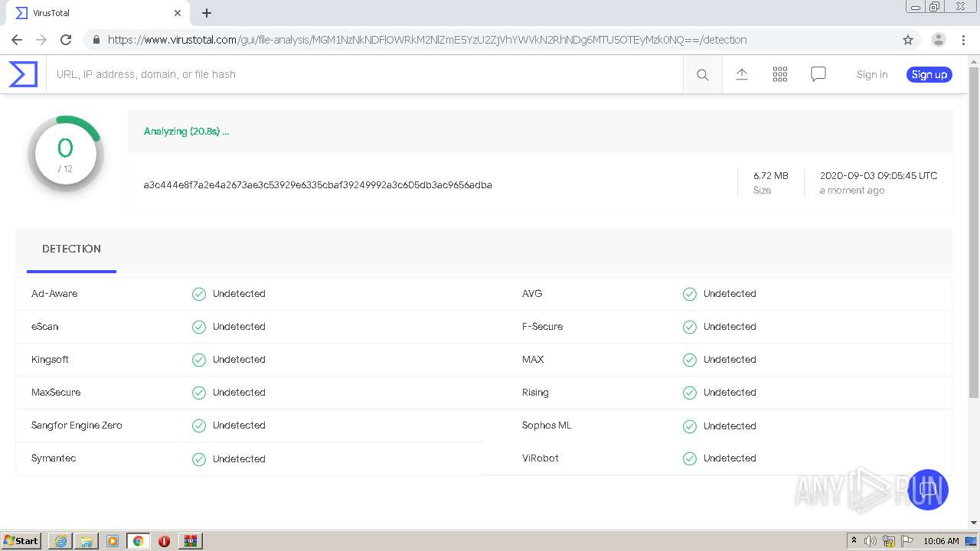Click the search magnifier icon
This screenshot has height=551, width=980.
pyautogui.click(x=702, y=74)
